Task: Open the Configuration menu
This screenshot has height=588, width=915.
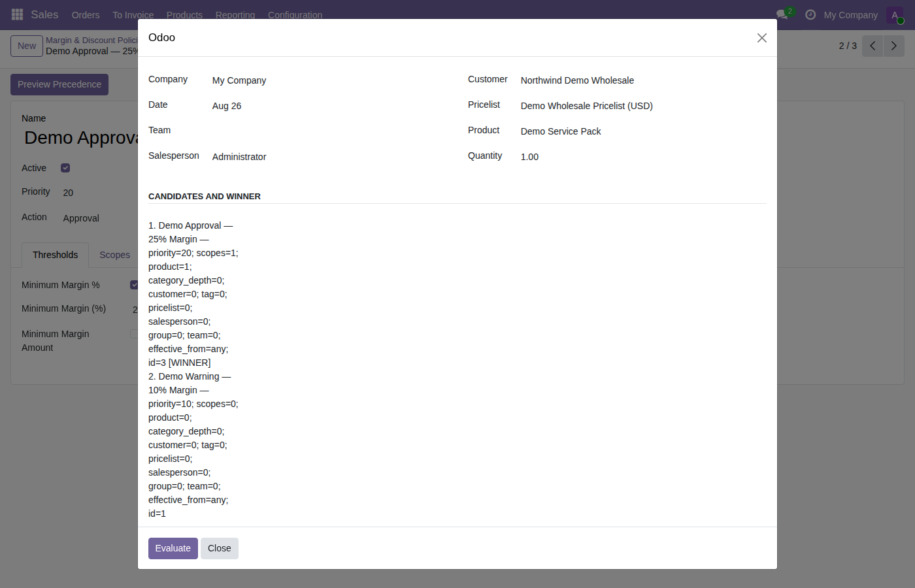Action: (x=295, y=15)
